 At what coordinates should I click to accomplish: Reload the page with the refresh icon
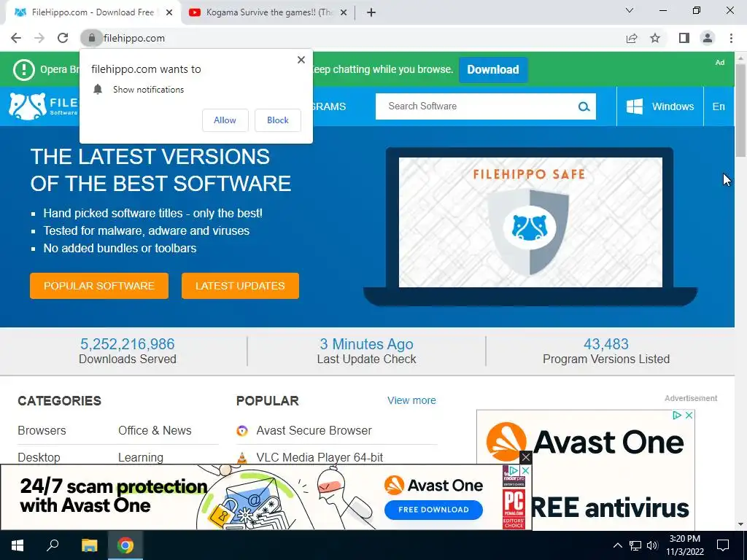tap(63, 38)
